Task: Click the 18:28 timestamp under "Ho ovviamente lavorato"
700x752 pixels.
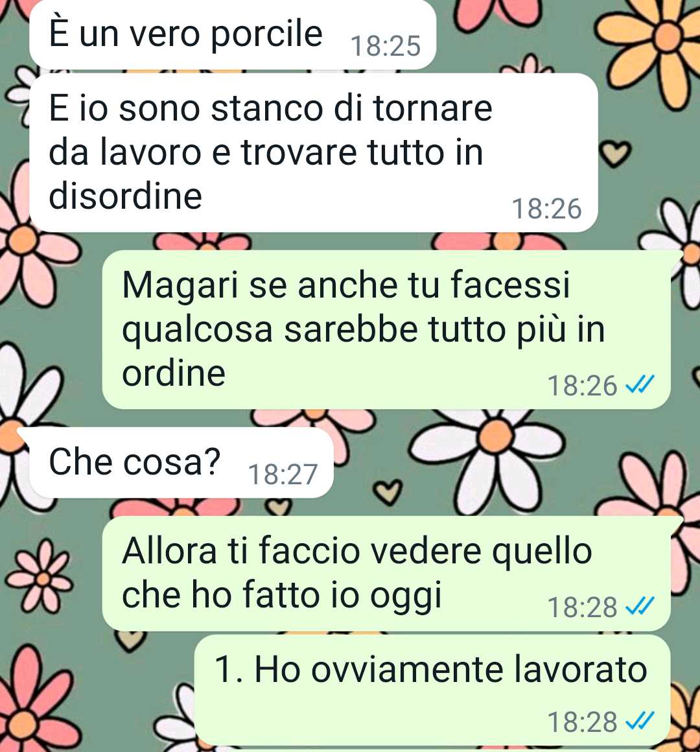Action: click(582, 722)
